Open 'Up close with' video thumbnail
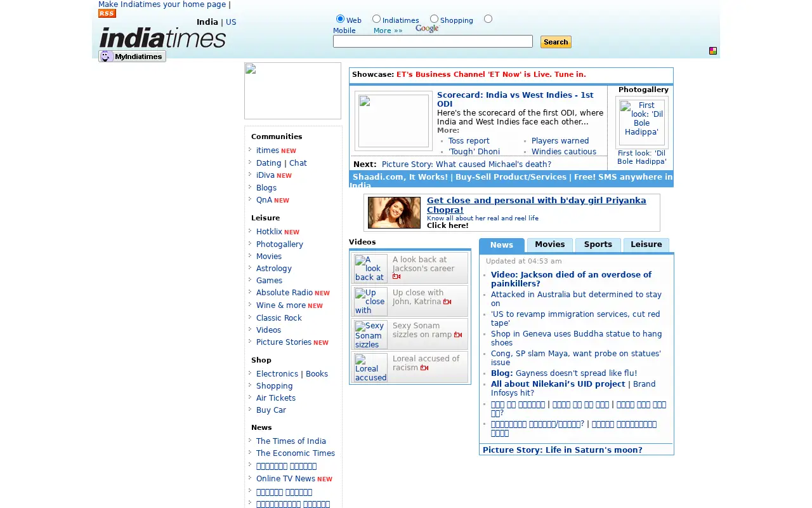Viewport: 812px width, 508px height. (x=370, y=302)
